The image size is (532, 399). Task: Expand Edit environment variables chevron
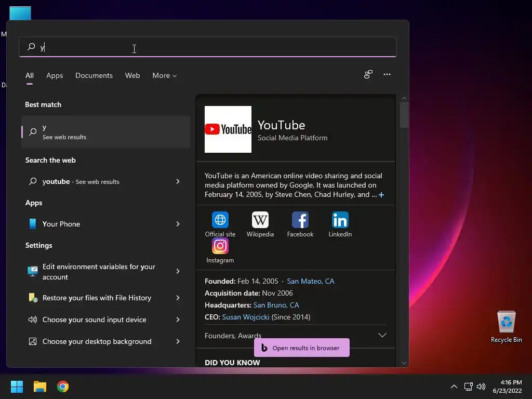click(x=178, y=271)
